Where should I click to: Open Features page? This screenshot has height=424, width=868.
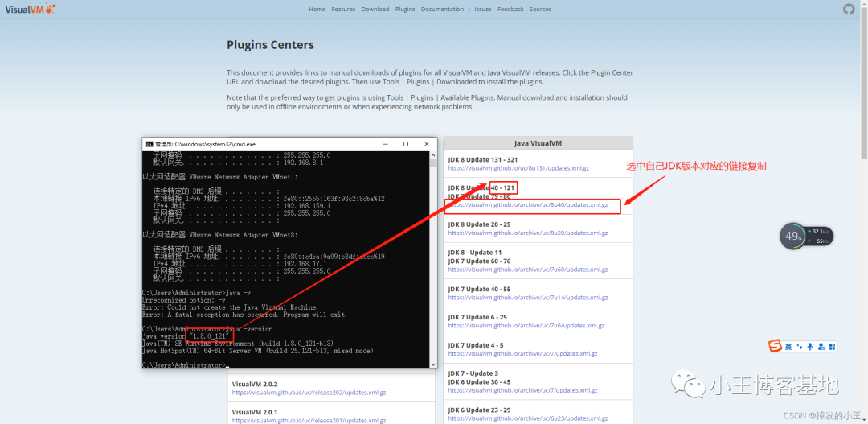coord(343,9)
